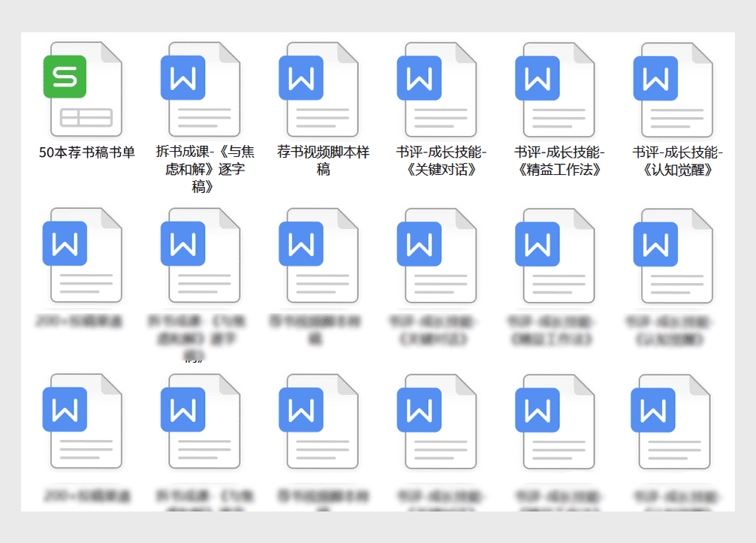Click the file name 书评-成长技能-《认知觉醒》

click(677, 161)
